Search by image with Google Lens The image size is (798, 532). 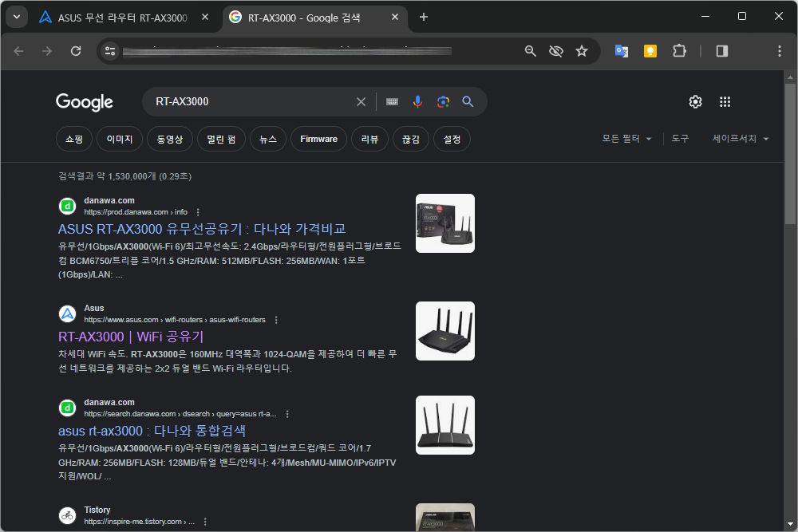click(443, 102)
